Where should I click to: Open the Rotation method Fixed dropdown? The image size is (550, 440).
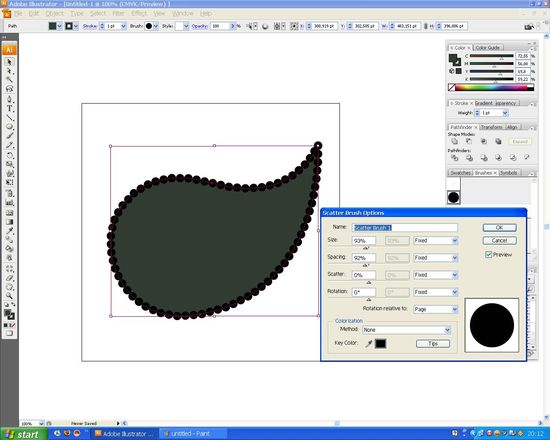click(x=436, y=292)
